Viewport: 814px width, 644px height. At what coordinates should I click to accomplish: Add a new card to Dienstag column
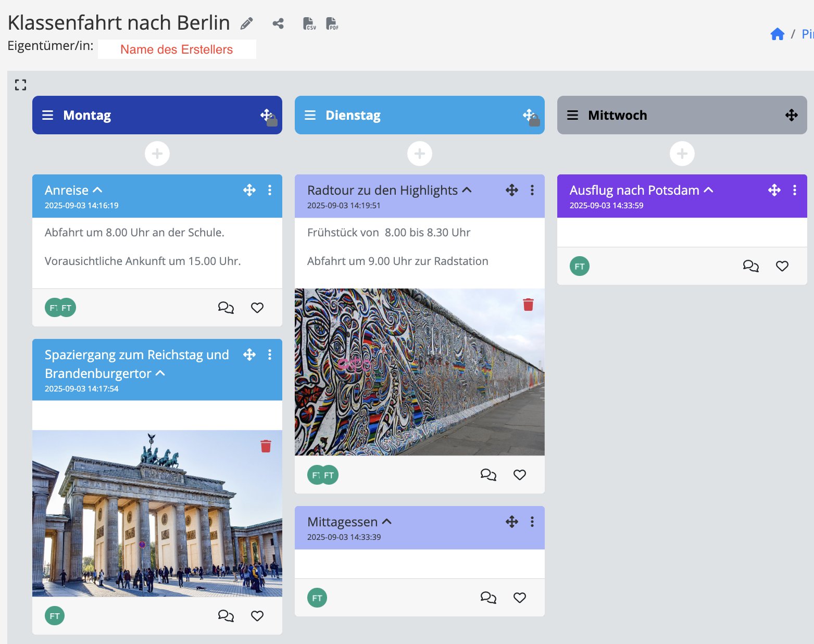click(x=420, y=154)
